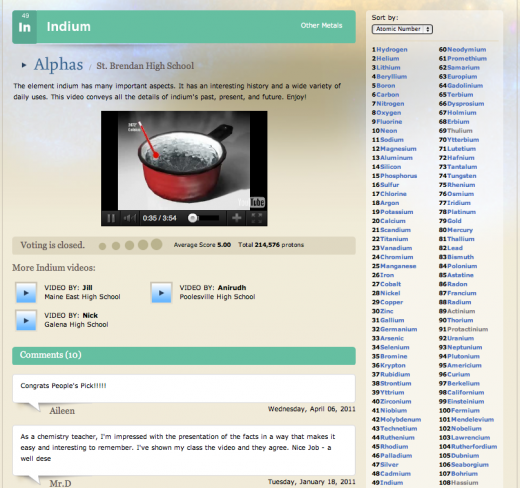The height and width of the screenshot is (488, 520).
Task: Click commenter name Aileen
Action: click(x=62, y=411)
